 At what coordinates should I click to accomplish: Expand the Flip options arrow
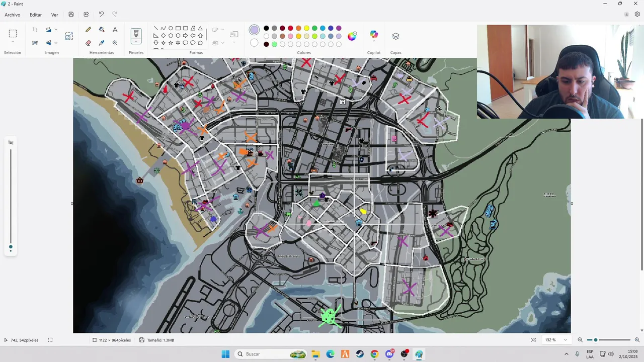pyautogui.click(x=56, y=43)
